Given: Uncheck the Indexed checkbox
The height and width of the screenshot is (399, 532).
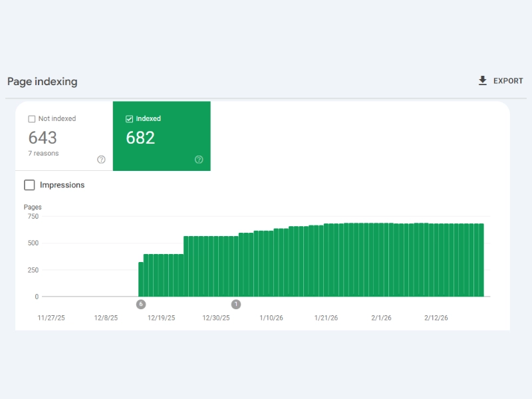Looking at the screenshot, I should (130, 119).
